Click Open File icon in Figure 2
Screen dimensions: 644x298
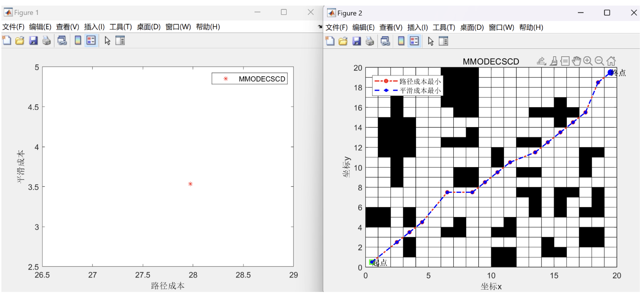[343, 41]
